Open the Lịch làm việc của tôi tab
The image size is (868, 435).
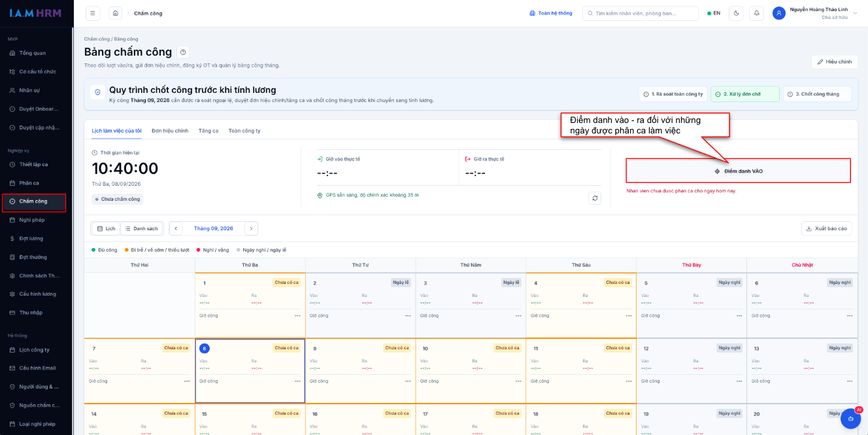[116, 131]
